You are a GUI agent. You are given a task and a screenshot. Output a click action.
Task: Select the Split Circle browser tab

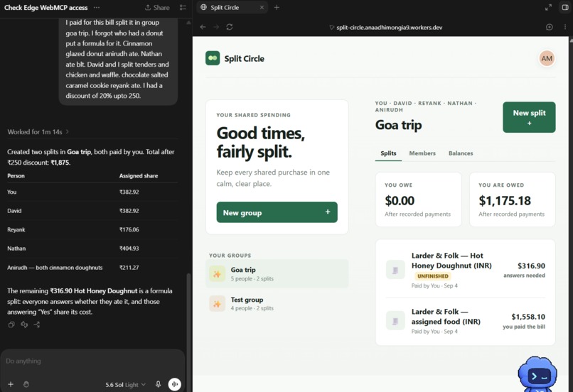pyautogui.click(x=232, y=7)
